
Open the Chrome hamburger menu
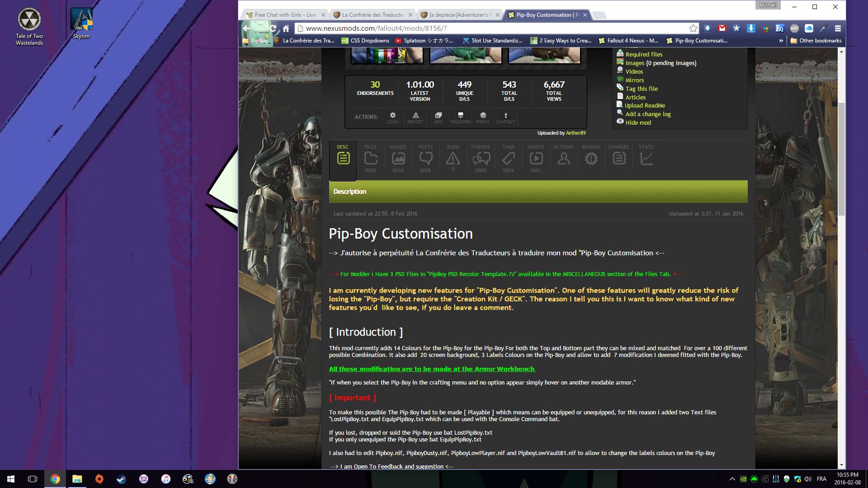click(x=838, y=28)
